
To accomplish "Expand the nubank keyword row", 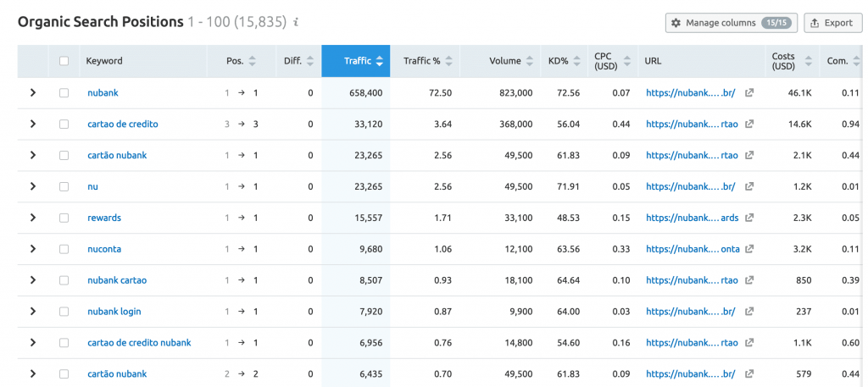I will 33,93.
